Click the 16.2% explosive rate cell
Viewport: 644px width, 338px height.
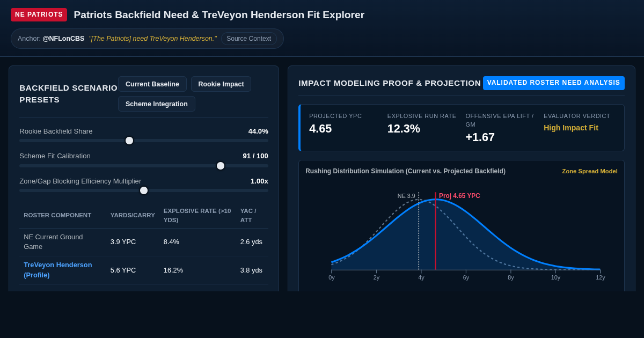[173, 270]
